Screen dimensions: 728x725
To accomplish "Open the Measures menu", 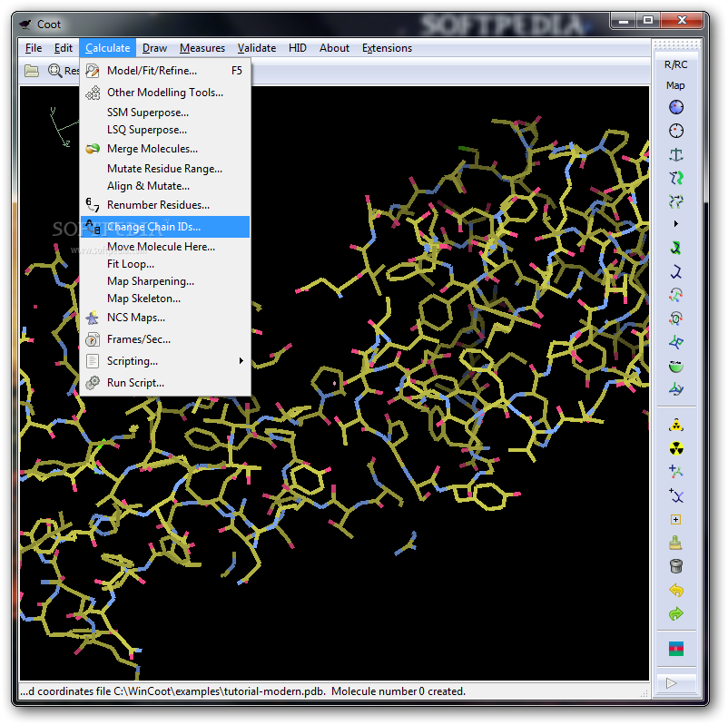I will (202, 48).
